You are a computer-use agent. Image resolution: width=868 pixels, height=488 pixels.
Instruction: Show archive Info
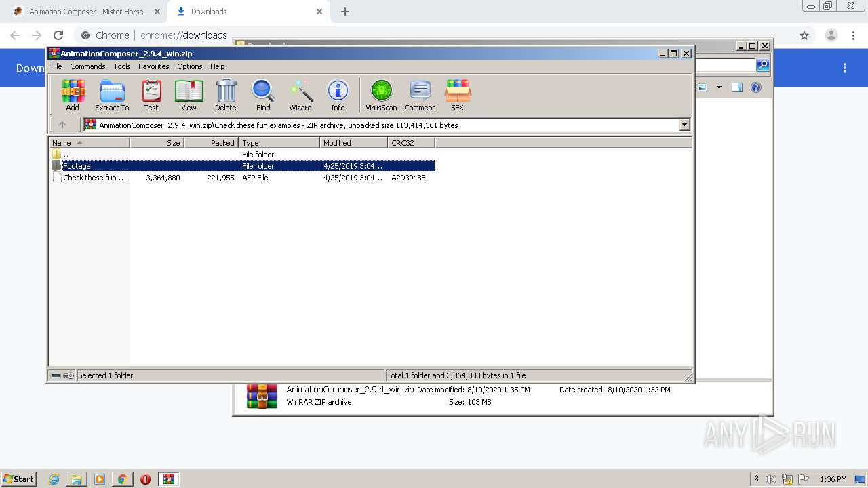338,95
